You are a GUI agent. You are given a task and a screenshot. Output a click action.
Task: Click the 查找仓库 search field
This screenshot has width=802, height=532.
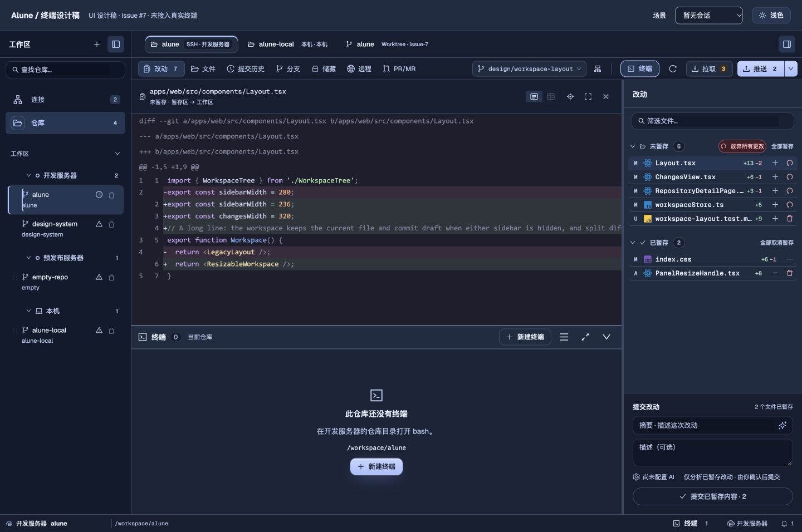coord(65,70)
